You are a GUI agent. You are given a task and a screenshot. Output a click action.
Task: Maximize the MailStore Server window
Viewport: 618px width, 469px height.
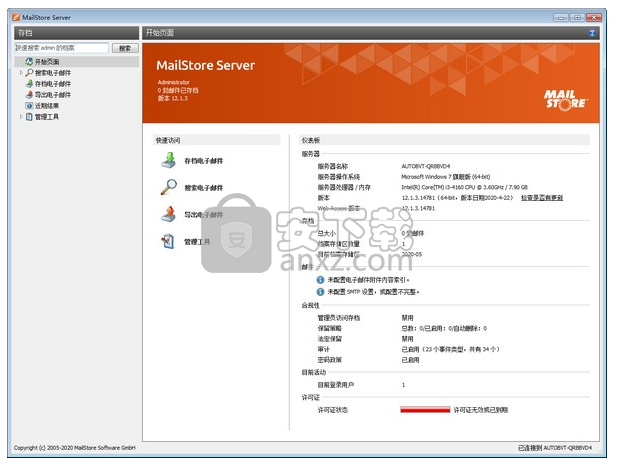[577, 17]
